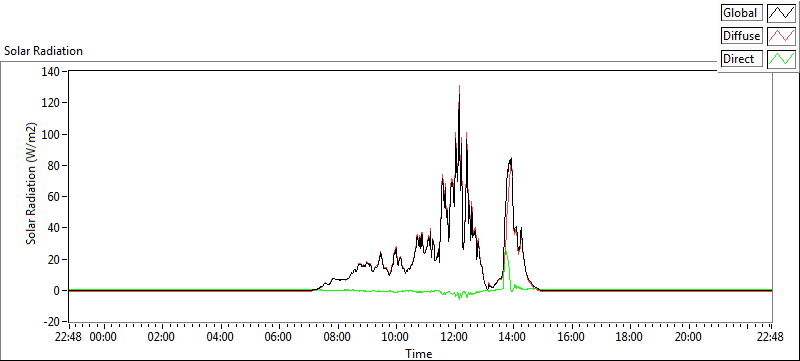Click the 14:00 time axis label
Image resolution: width=800 pixels, height=361 pixels.
(x=513, y=337)
